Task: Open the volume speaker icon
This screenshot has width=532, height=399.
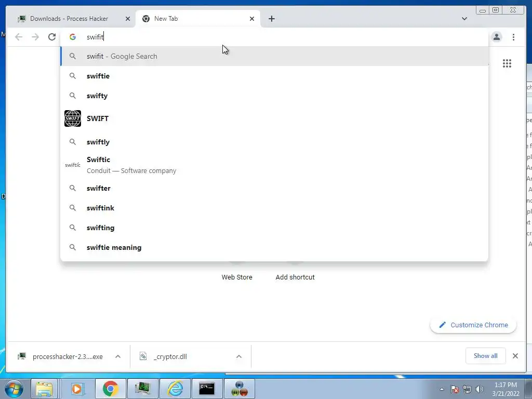Action: point(480,389)
